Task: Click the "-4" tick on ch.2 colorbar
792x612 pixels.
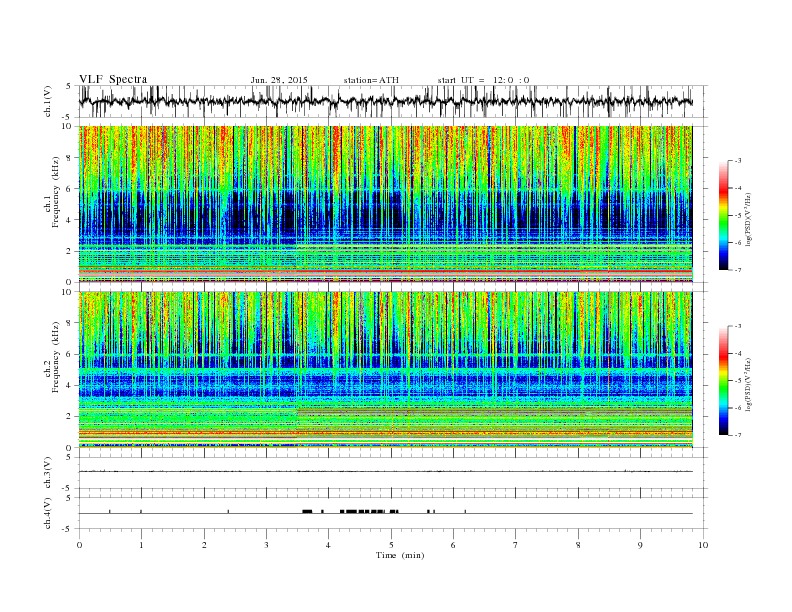Action: pos(737,353)
